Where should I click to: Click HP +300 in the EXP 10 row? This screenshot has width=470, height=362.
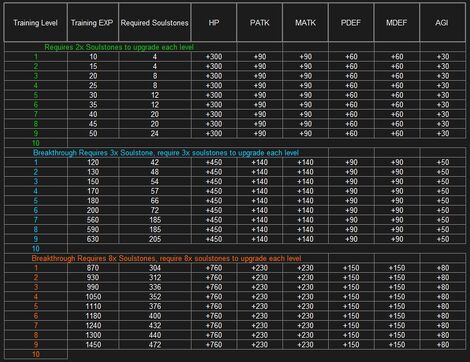[214, 57]
